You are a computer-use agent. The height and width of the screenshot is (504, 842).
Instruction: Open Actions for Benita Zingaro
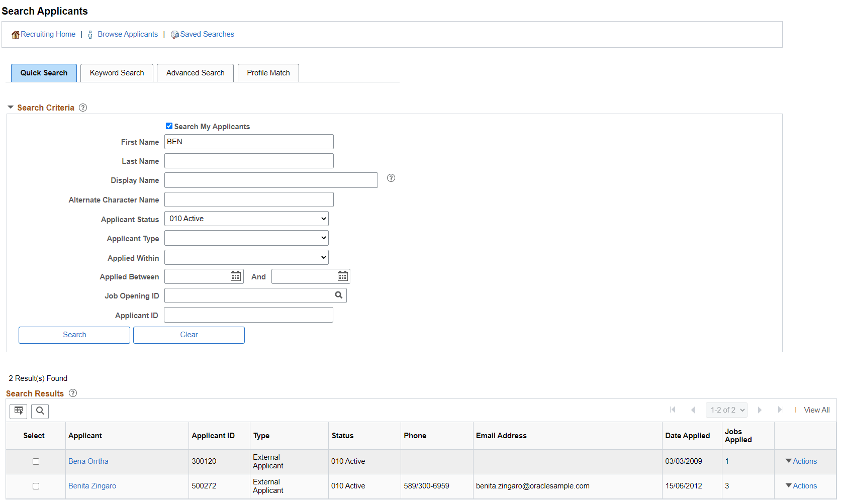click(x=801, y=485)
